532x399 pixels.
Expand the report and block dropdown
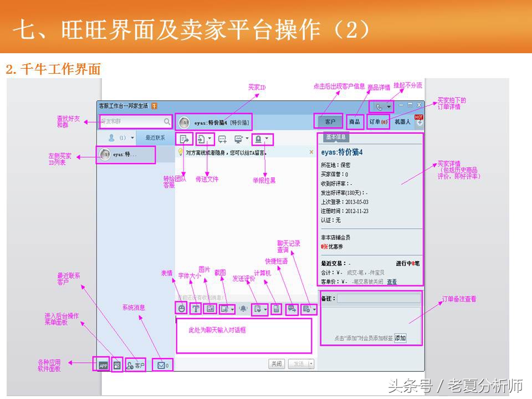tap(267, 139)
